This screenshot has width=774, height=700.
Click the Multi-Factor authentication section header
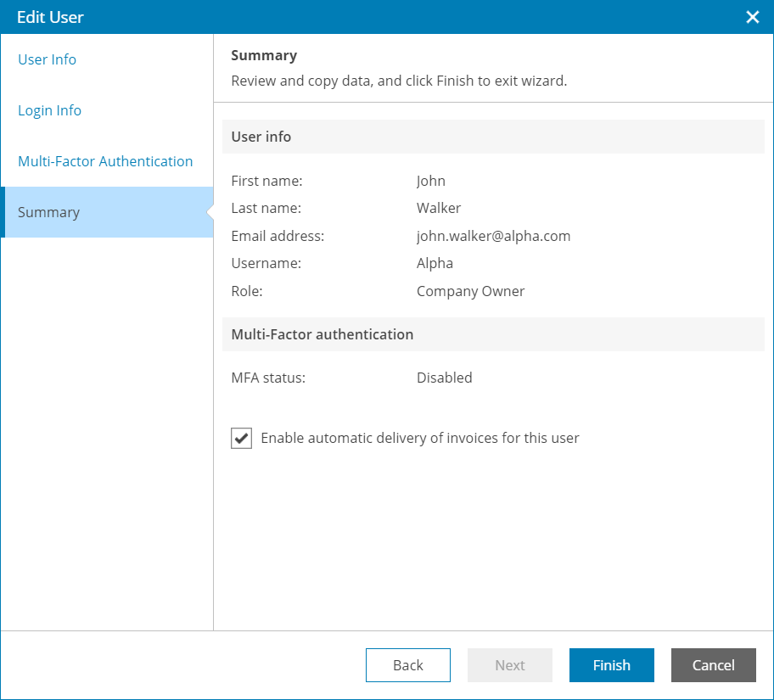point(322,334)
